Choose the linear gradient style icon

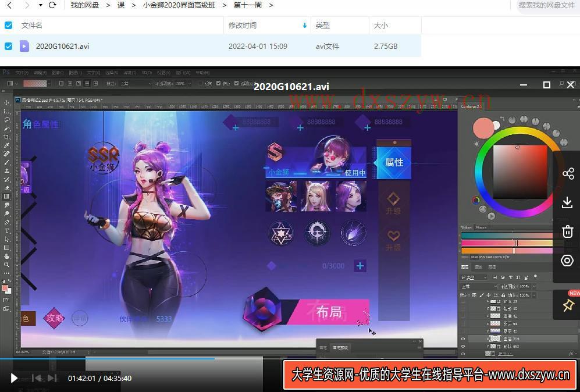tap(62, 84)
